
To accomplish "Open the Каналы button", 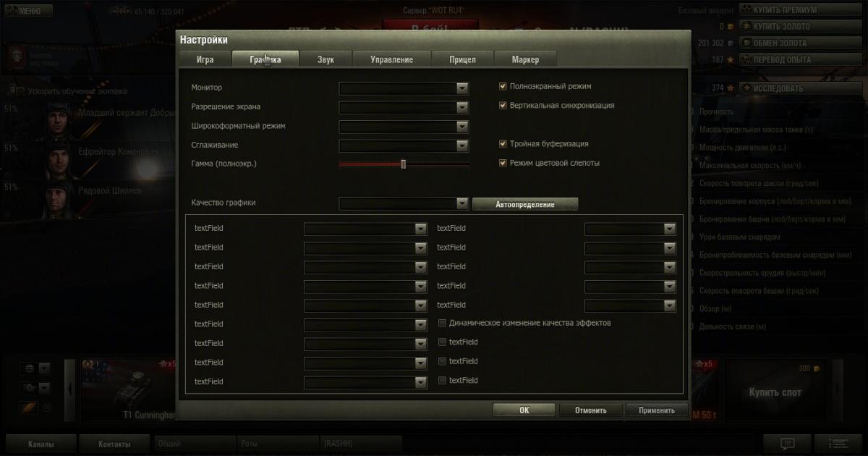I will (41, 444).
